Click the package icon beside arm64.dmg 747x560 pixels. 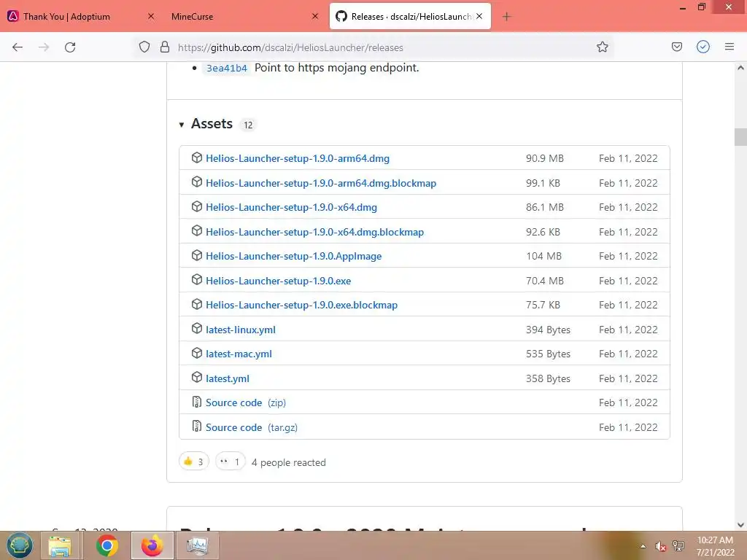(x=197, y=157)
